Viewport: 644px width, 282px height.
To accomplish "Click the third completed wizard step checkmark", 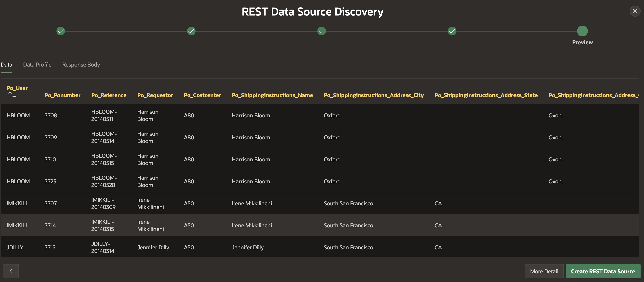I will point(321,31).
